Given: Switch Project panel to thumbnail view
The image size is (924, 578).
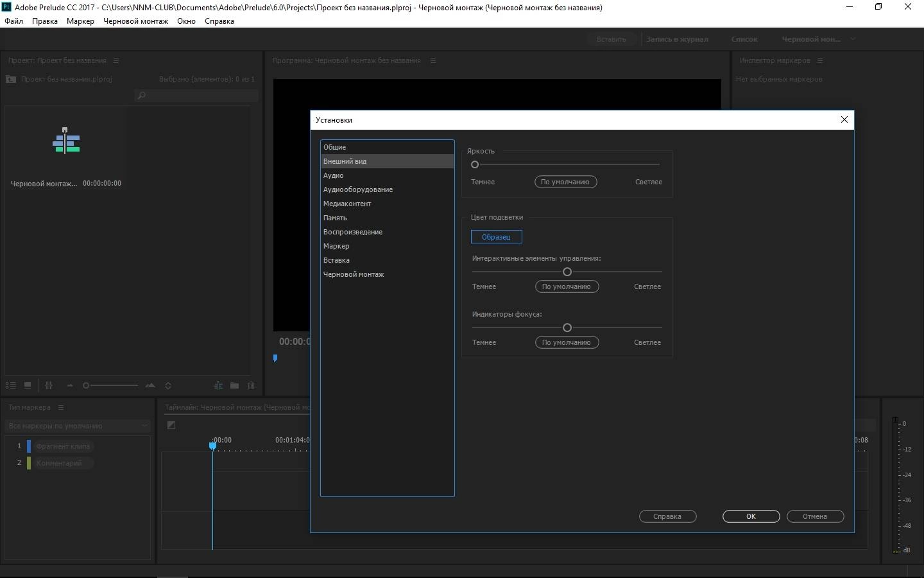Looking at the screenshot, I should click(28, 385).
